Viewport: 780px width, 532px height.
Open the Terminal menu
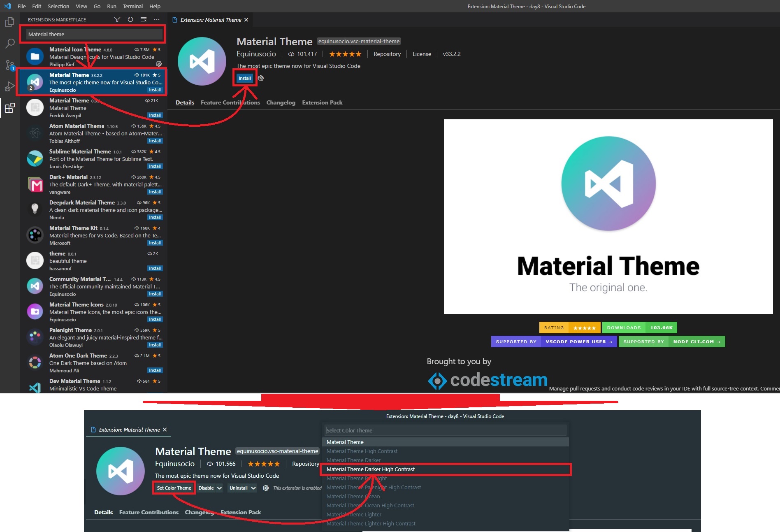133,6
